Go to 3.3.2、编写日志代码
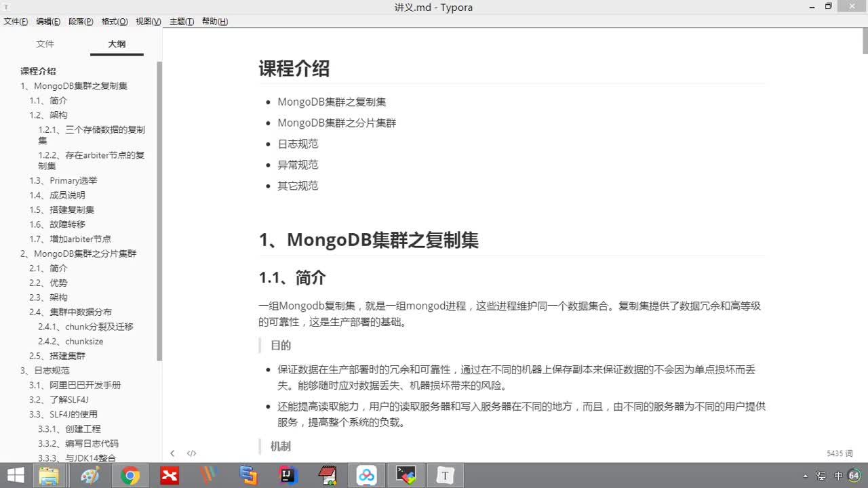The height and width of the screenshot is (488, 868). tap(78, 444)
